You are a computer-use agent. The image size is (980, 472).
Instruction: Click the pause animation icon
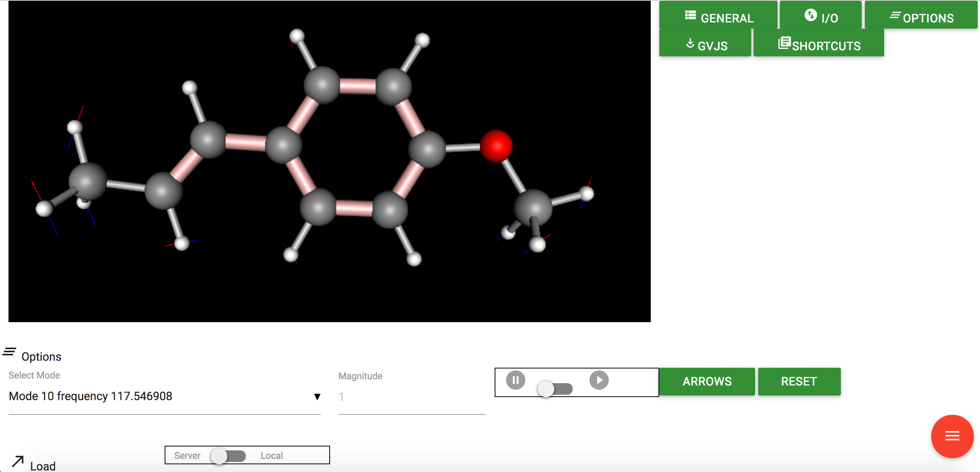[x=516, y=380]
